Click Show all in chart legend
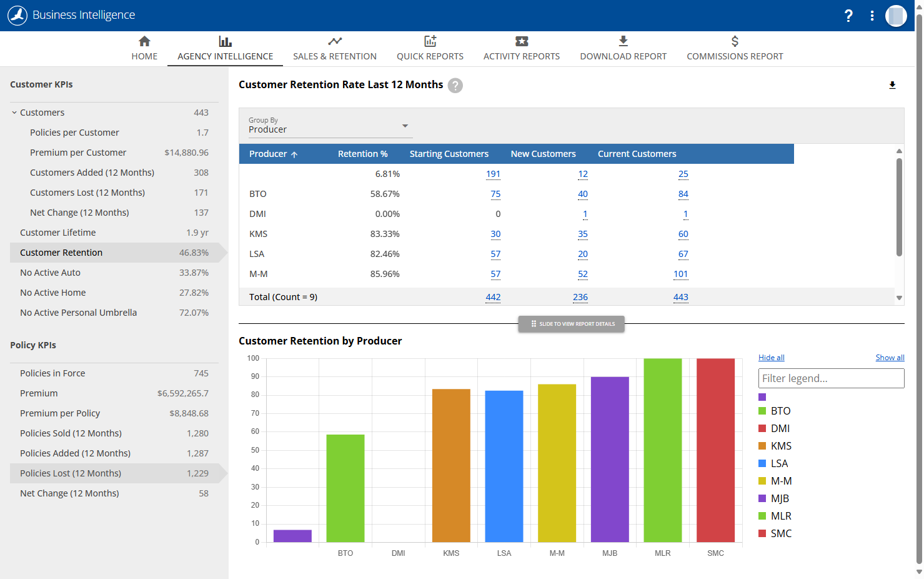Viewport: 924px width, 579px height. (x=890, y=358)
